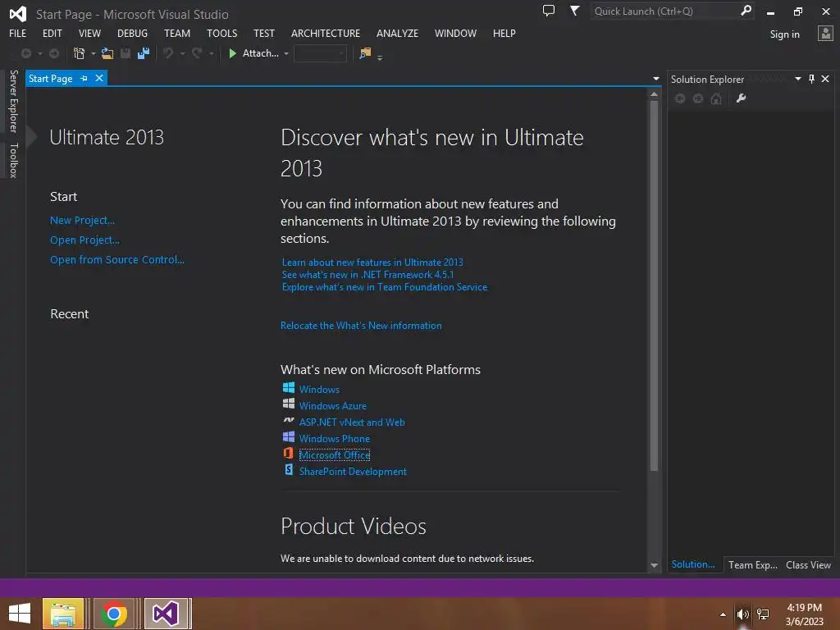
Task: Click the Attach... button label
Action: tap(260, 53)
